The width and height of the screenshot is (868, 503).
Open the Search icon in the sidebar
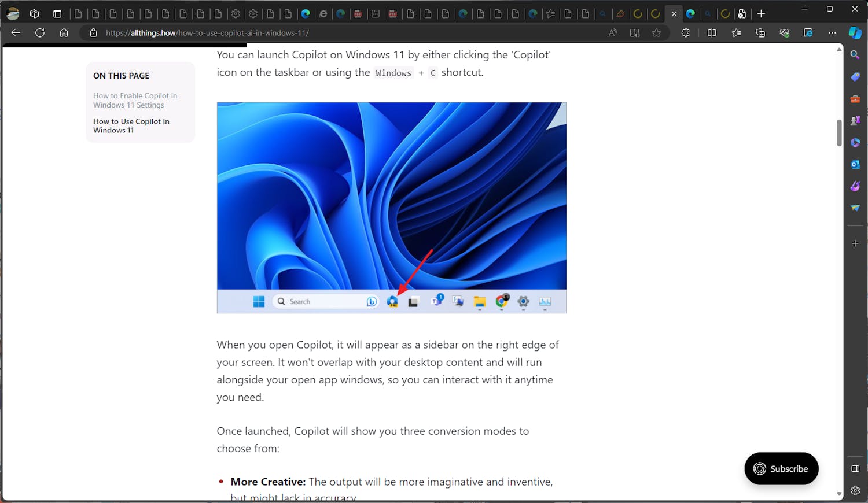click(855, 54)
